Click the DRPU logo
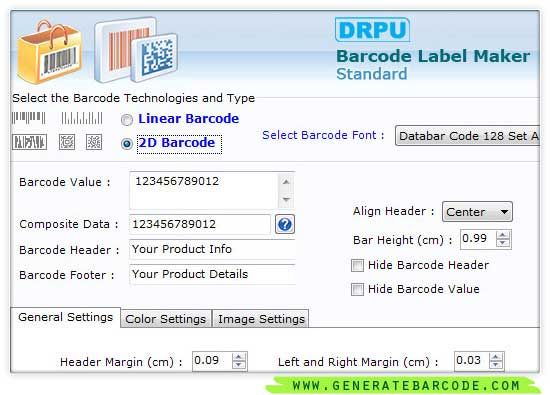Screen dimensions: 550x395 click(x=372, y=30)
